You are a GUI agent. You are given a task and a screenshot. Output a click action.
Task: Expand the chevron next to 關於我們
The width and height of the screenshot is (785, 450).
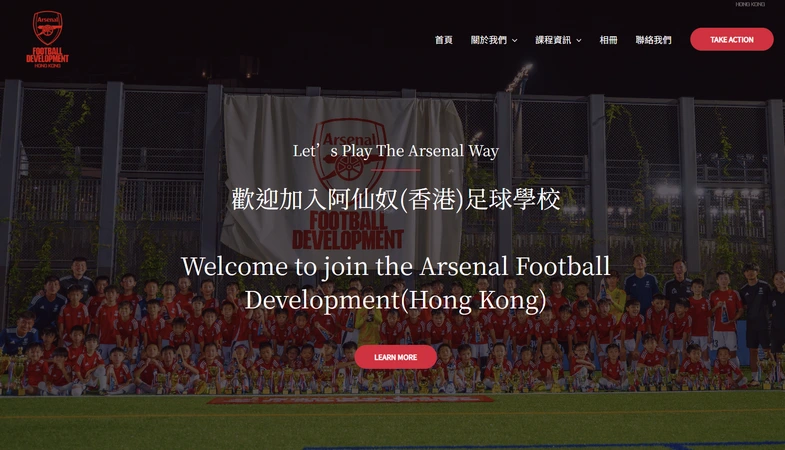point(515,41)
